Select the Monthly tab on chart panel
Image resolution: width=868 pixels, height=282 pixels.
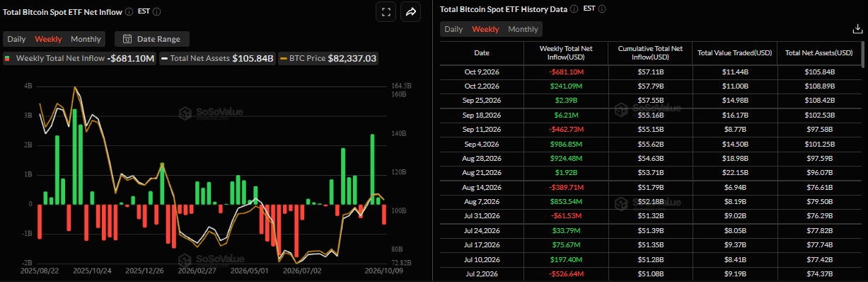pos(86,39)
